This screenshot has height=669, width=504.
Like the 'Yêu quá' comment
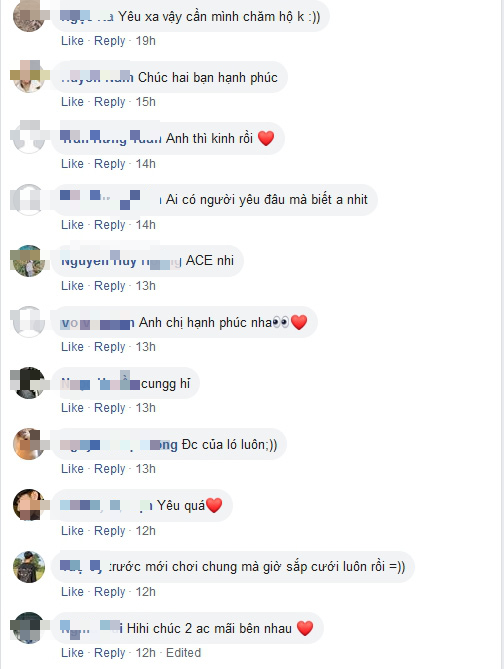click(72, 531)
